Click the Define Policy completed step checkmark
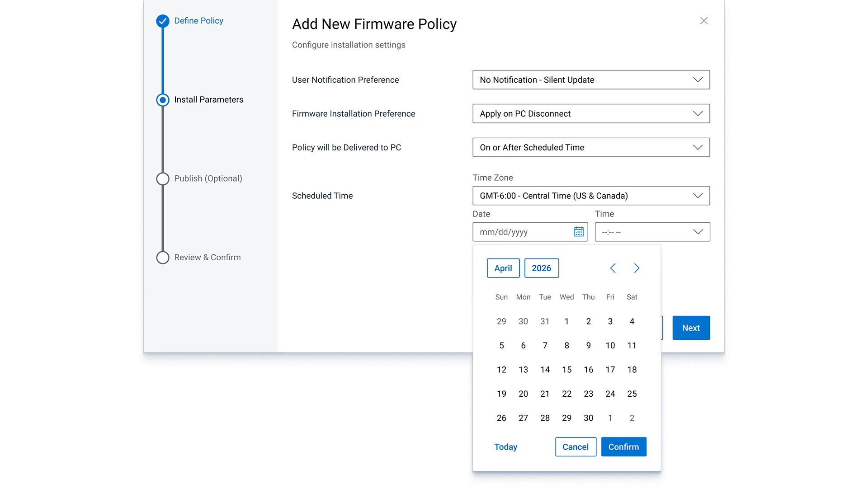 (x=163, y=21)
